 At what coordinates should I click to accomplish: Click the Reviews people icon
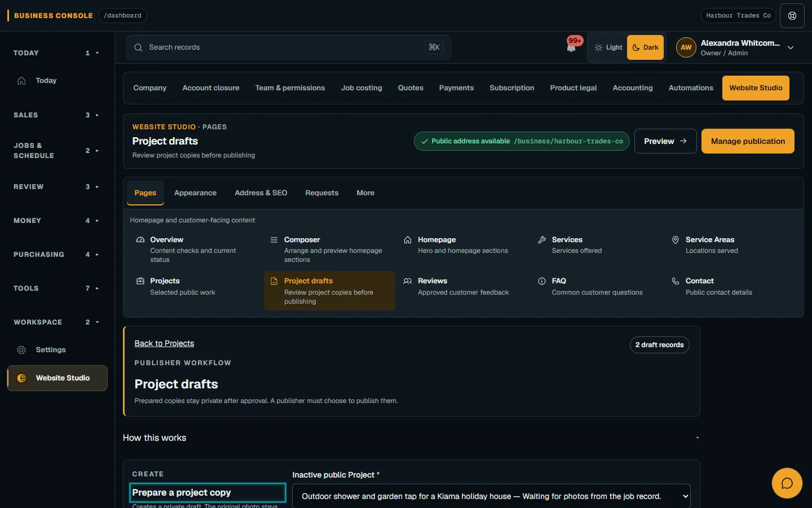tap(408, 281)
